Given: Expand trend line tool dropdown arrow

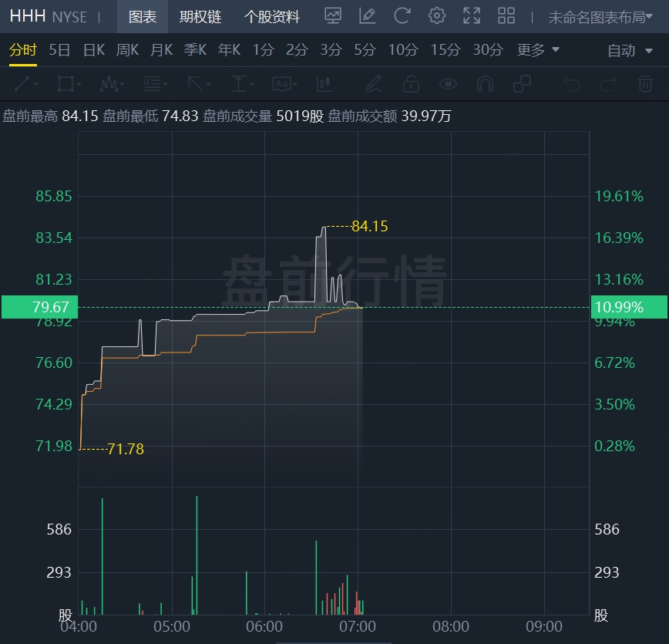Looking at the screenshot, I should coord(35,84).
